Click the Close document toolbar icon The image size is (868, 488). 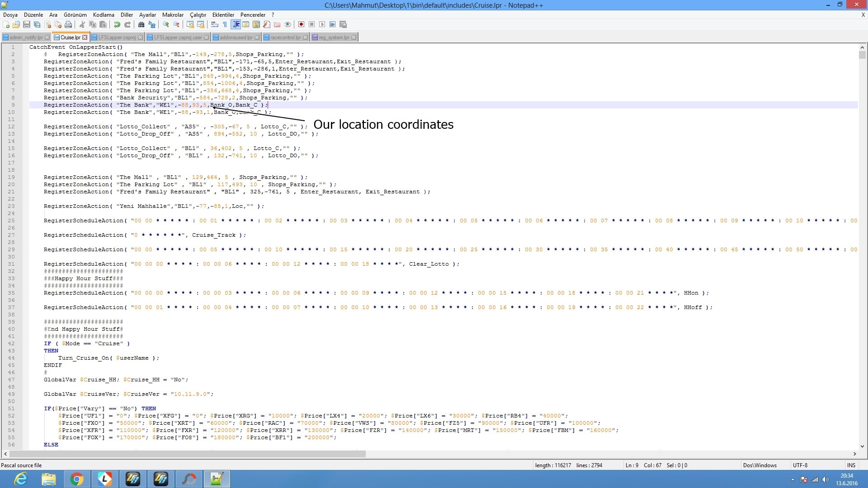47,24
